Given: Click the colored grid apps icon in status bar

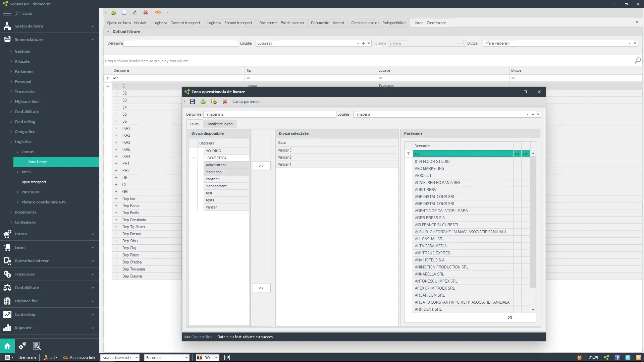Looking at the screenshot, I should tap(7, 358).
